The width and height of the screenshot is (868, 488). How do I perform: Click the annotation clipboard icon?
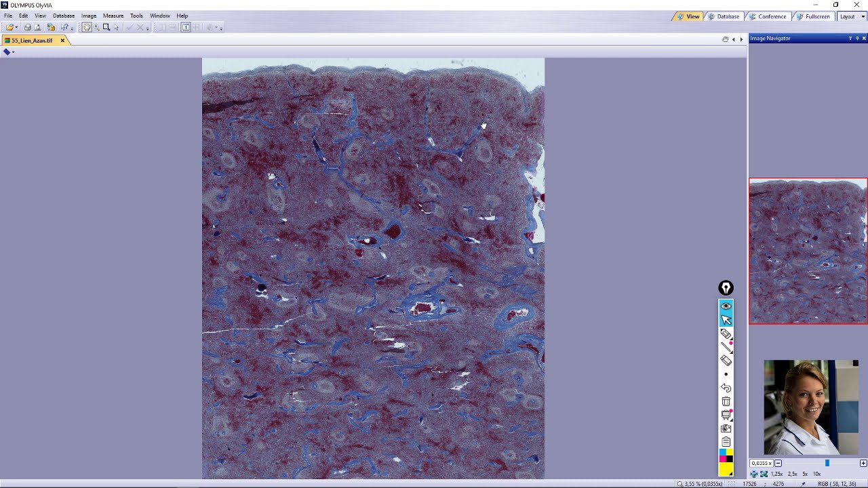coord(726,442)
